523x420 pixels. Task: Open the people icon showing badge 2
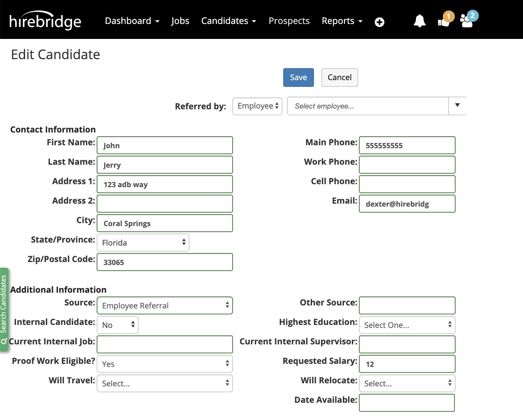467,22
